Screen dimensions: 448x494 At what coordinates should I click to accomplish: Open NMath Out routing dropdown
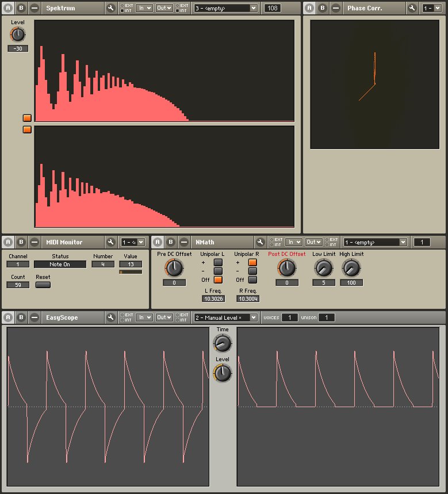click(x=313, y=242)
